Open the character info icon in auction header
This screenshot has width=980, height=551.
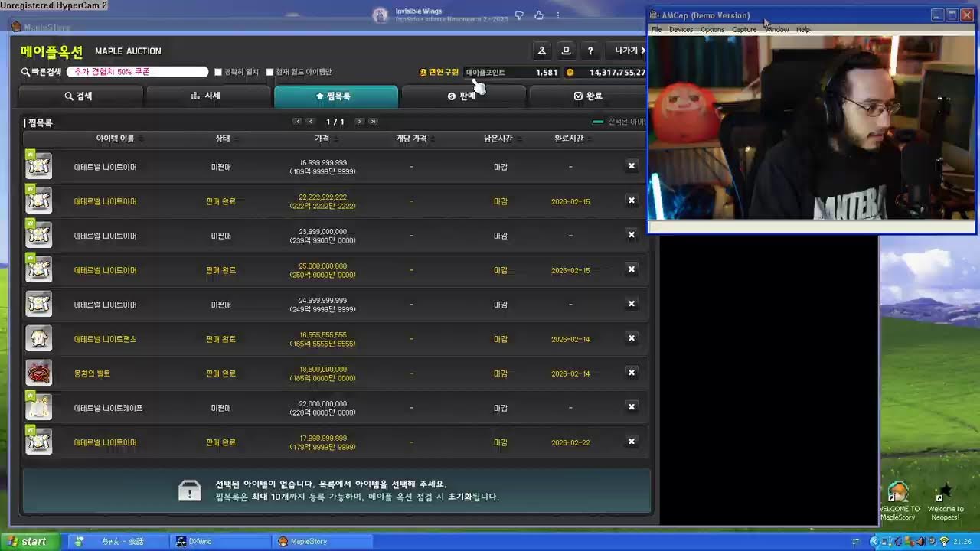[x=541, y=51]
